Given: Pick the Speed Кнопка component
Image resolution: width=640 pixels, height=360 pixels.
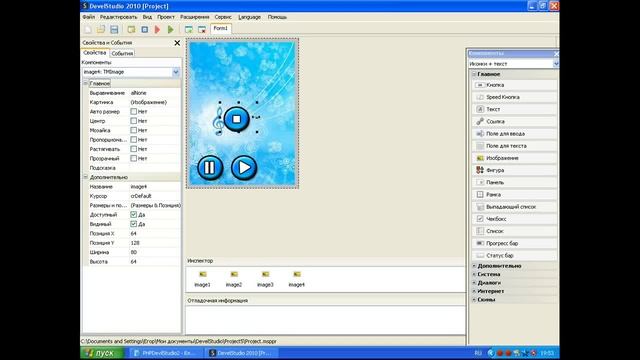Looking at the screenshot, I should (514, 97).
